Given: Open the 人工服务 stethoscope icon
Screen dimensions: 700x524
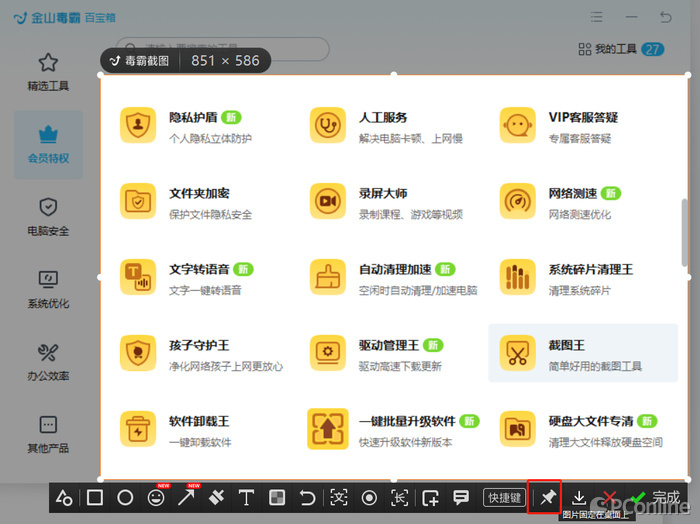Looking at the screenshot, I should [328, 125].
